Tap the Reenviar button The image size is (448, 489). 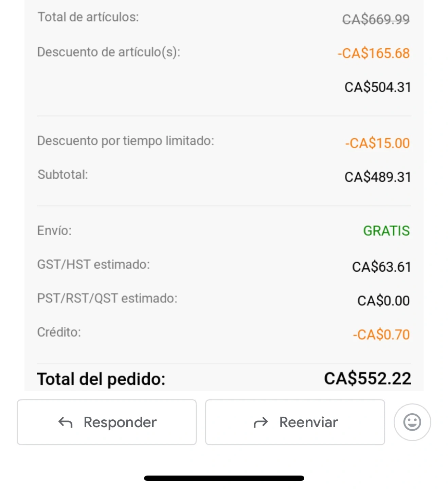tap(295, 422)
